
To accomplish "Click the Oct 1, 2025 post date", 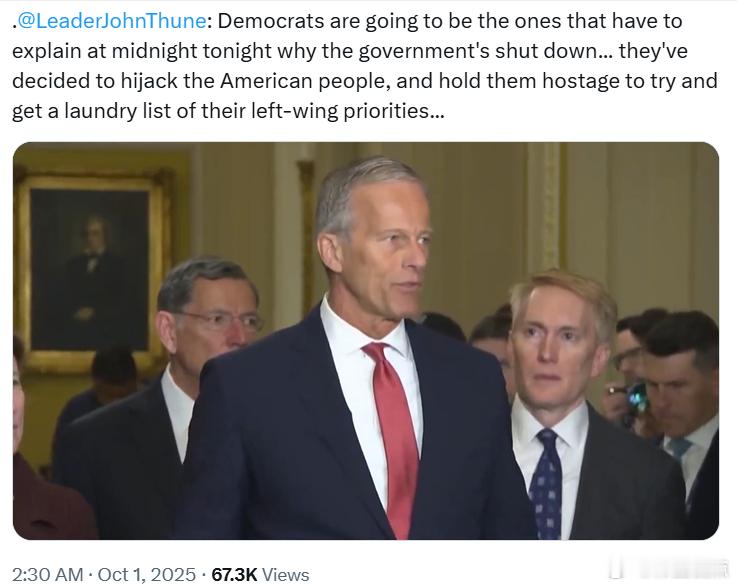I will tap(147, 574).
